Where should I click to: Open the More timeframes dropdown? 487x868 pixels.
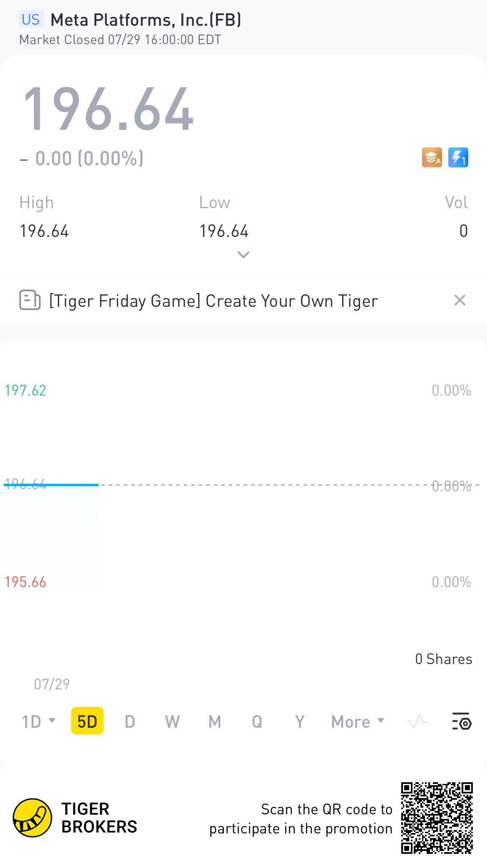[x=358, y=721]
